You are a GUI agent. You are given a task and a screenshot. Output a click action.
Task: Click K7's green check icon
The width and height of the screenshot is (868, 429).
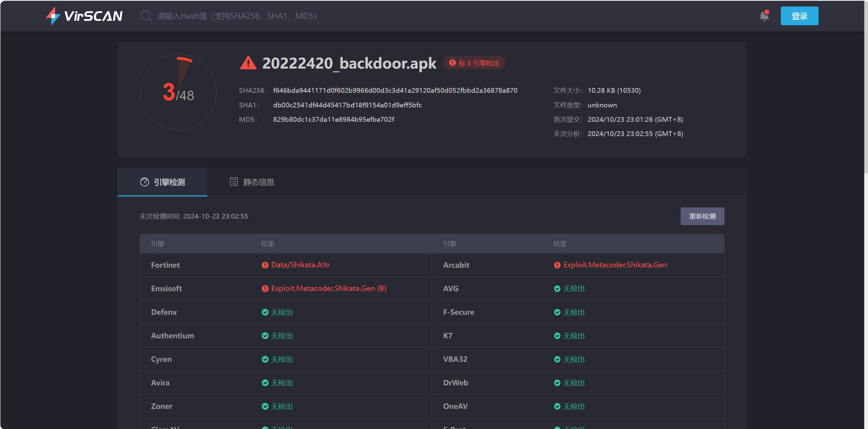coord(557,336)
